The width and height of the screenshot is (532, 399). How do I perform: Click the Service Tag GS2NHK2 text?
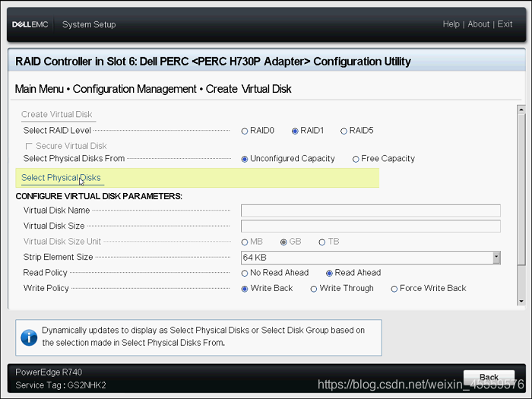coord(61,385)
